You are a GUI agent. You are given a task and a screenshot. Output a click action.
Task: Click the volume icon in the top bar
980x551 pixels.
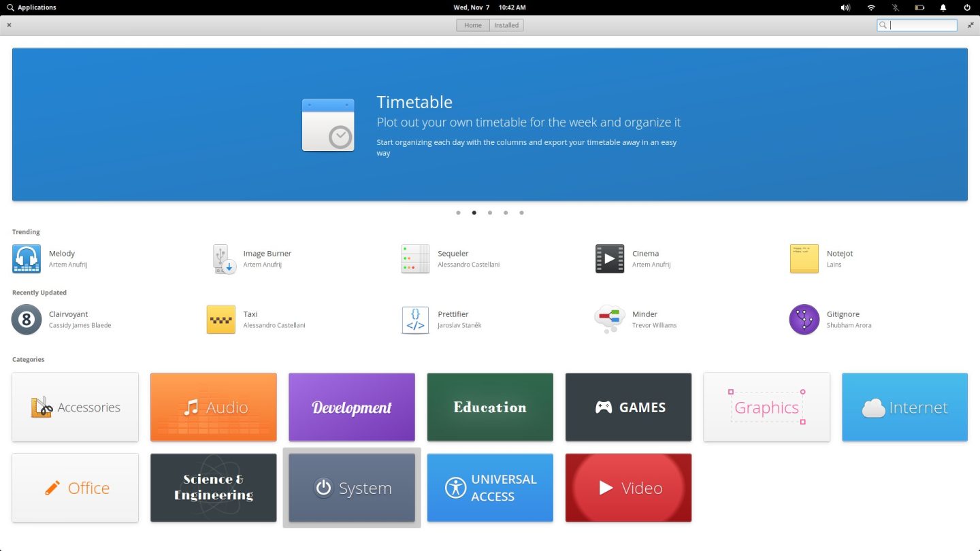pos(845,7)
